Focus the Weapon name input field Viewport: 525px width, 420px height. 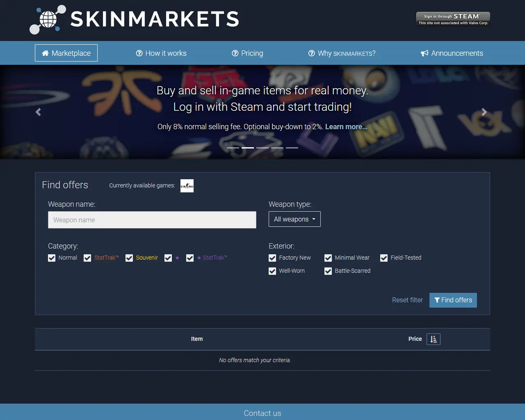pos(152,220)
